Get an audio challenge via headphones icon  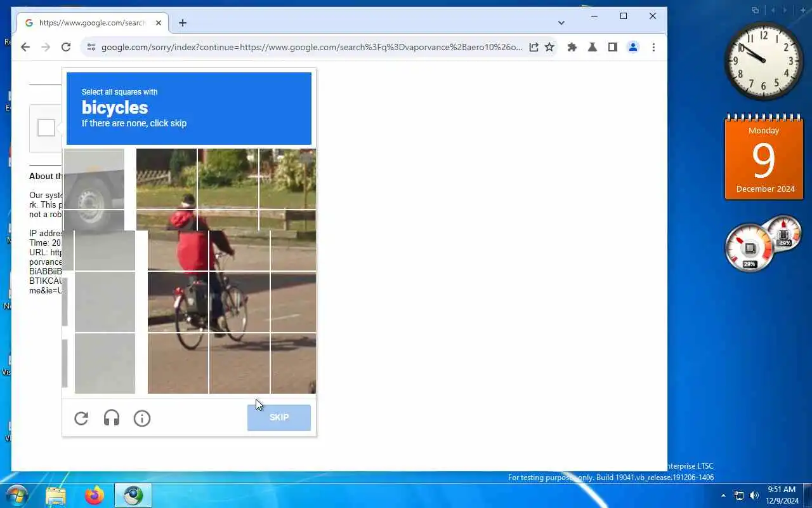pyautogui.click(x=112, y=418)
